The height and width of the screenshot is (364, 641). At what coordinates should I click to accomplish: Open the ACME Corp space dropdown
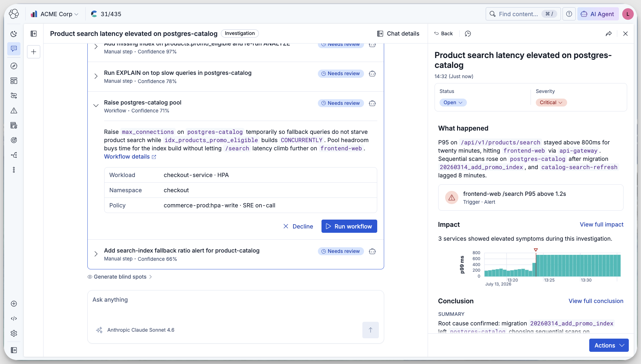(x=55, y=14)
